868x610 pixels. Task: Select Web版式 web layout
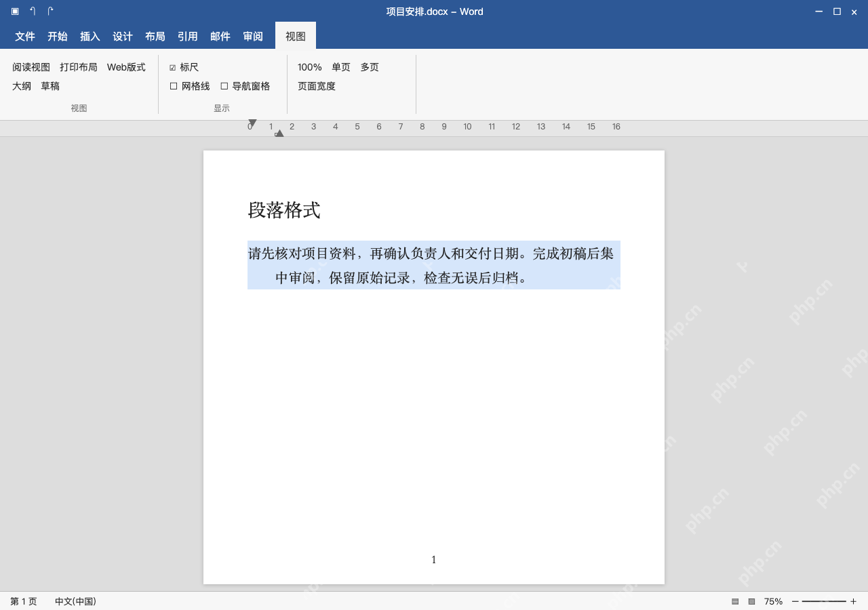click(x=126, y=67)
